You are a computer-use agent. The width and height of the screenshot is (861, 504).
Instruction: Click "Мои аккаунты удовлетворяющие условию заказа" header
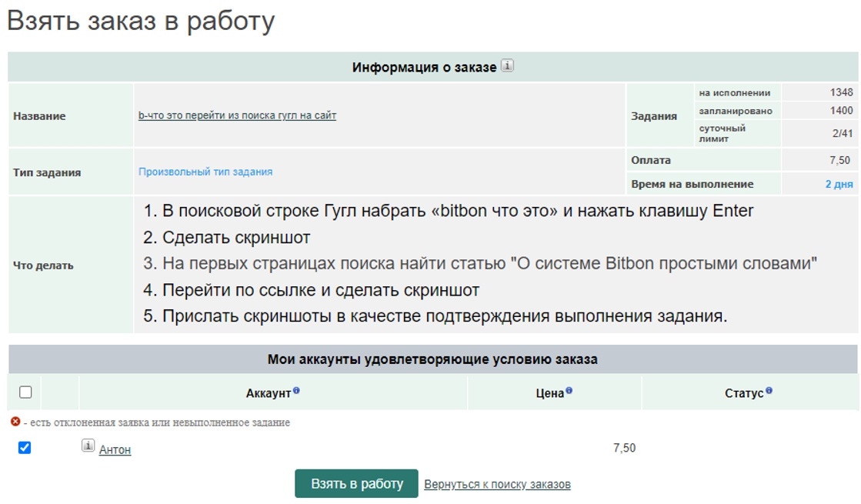tap(432, 359)
